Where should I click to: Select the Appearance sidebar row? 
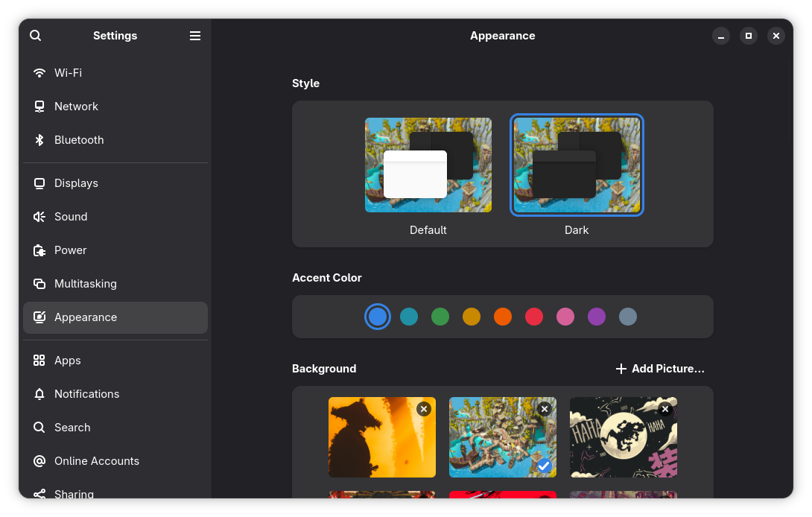(x=115, y=317)
